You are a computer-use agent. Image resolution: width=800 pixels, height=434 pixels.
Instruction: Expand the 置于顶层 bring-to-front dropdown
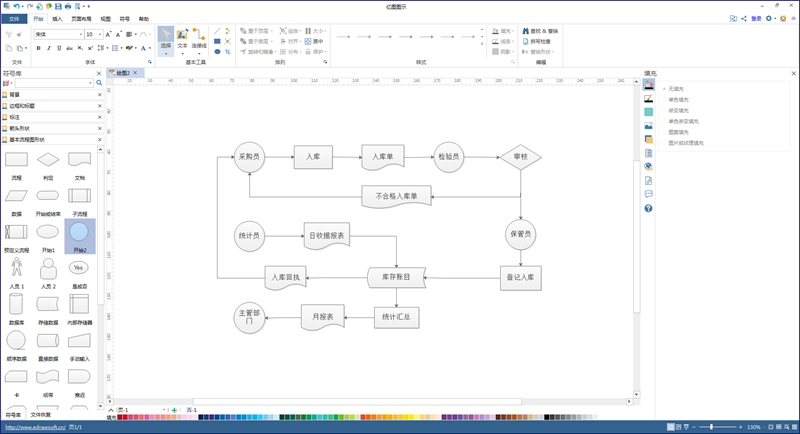[271, 31]
